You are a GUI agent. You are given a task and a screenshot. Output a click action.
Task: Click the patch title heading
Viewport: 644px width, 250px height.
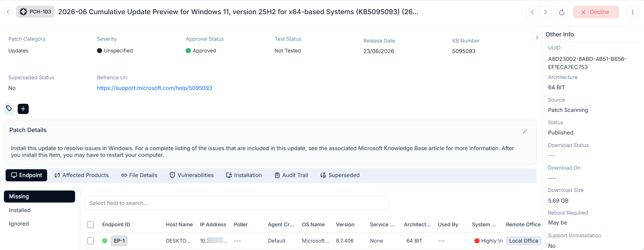[x=238, y=12]
